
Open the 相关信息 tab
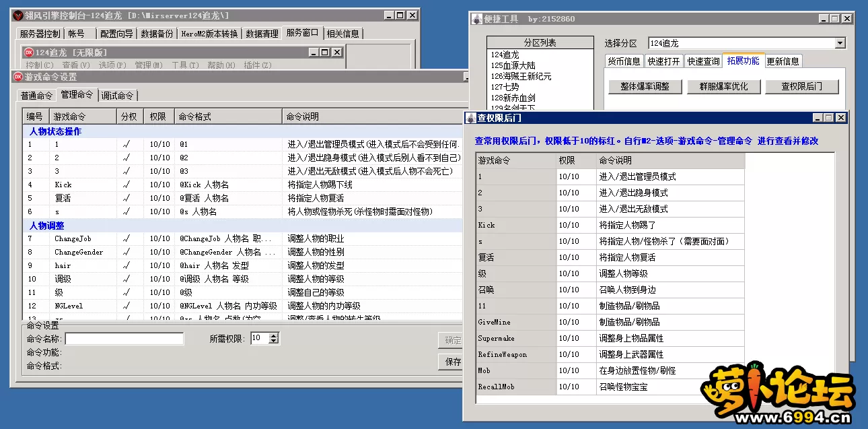(342, 34)
